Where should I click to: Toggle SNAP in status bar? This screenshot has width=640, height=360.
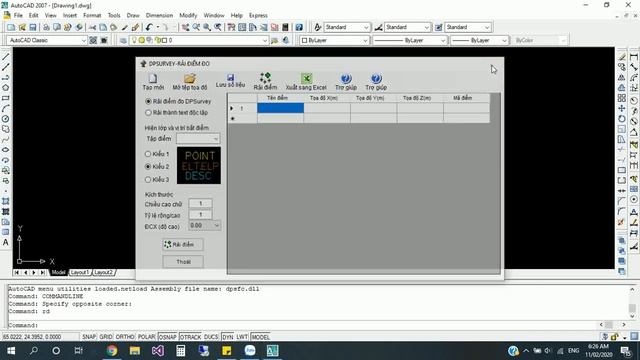[x=89, y=337]
